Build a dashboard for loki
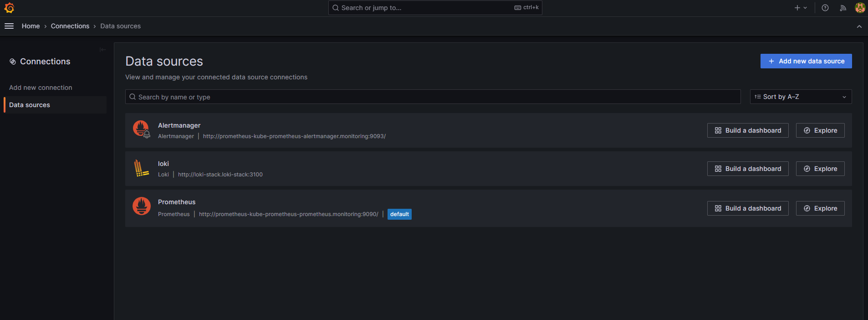Image resolution: width=868 pixels, height=320 pixels. click(748, 169)
